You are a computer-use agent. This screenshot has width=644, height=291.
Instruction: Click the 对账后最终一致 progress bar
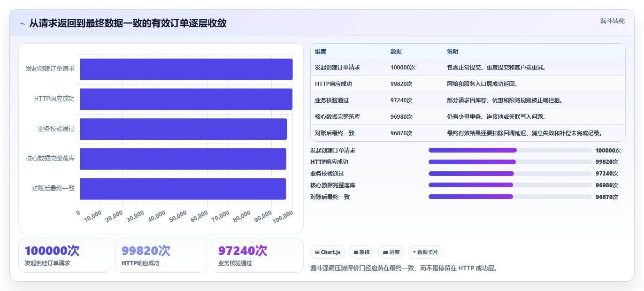pos(510,197)
